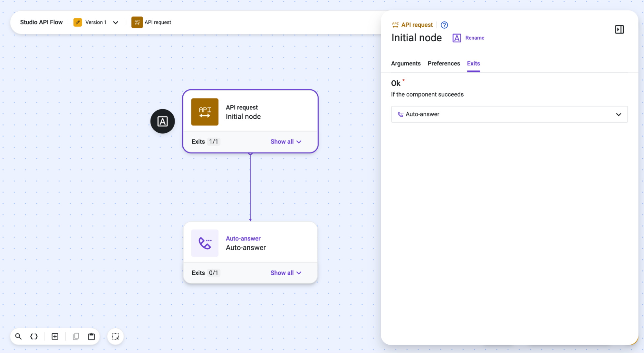Click the orange API icon on Initial node card
644x353 pixels.
[205, 112]
